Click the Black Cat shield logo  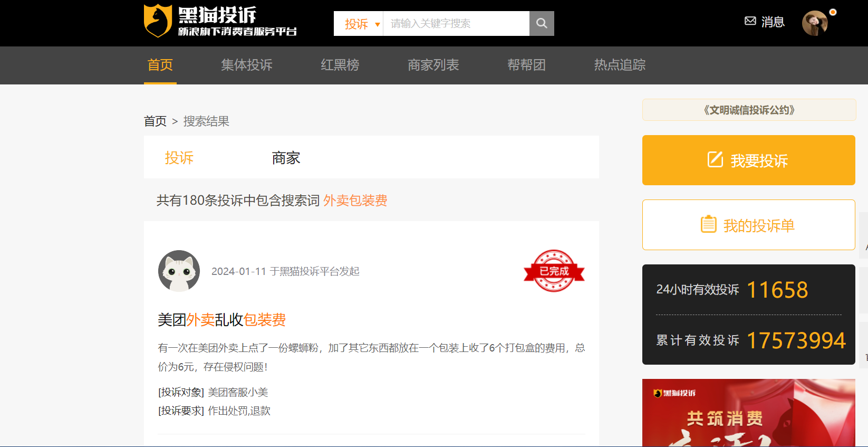point(158,21)
